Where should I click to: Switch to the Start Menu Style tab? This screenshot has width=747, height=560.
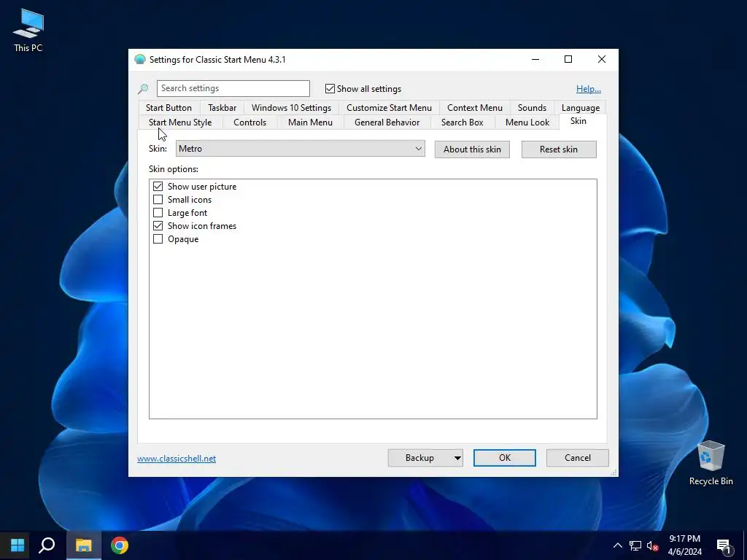click(x=180, y=122)
